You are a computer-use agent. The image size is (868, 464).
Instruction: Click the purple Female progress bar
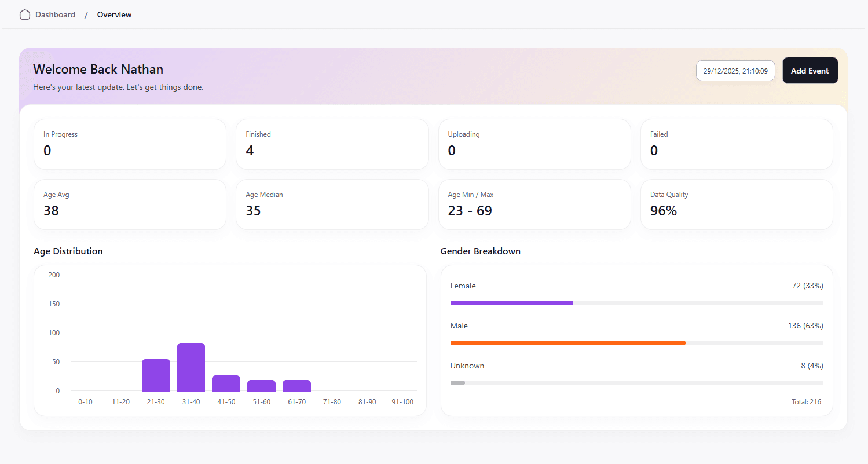click(x=511, y=303)
